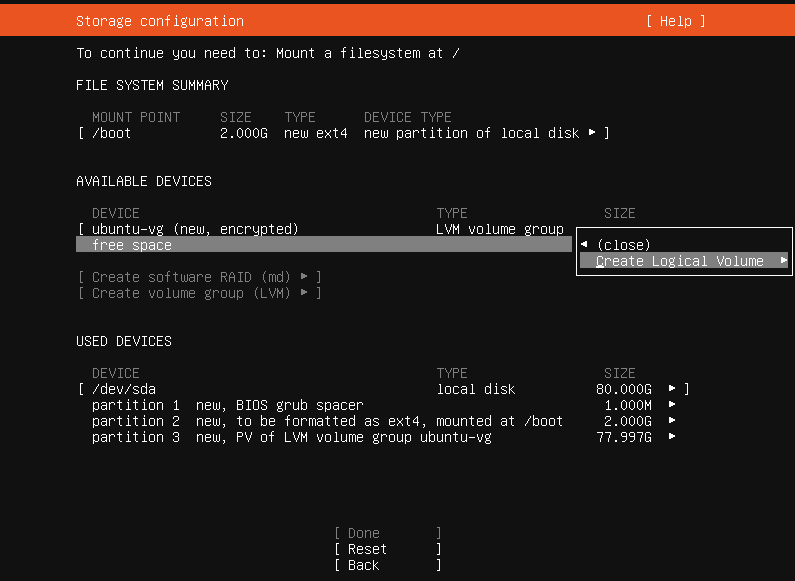Screen dimensions: 795x581
Task: Click the left arrow beside (close)
Action: click(x=584, y=245)
